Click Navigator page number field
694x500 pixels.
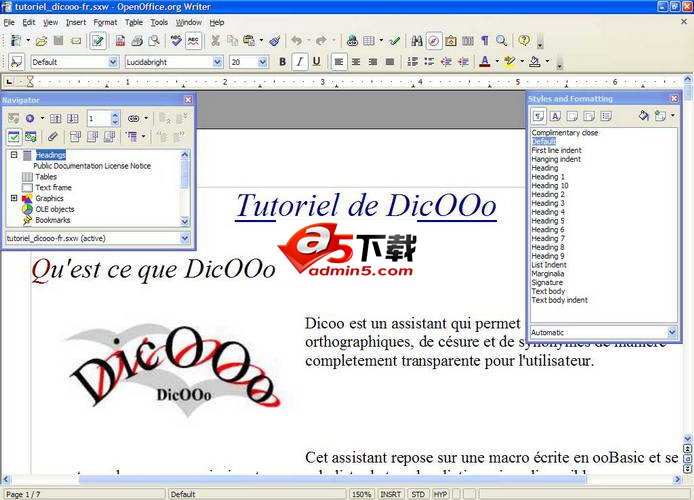(99, 119)
